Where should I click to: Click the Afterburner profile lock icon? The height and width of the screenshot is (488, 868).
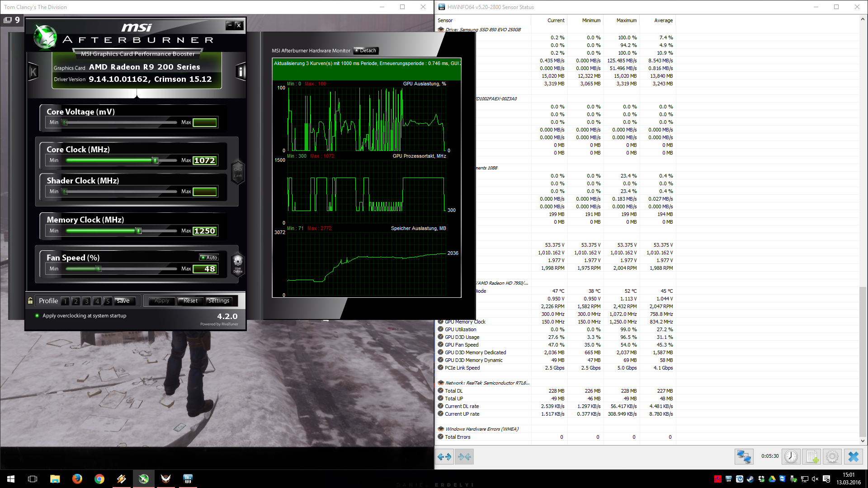(30, 300)
